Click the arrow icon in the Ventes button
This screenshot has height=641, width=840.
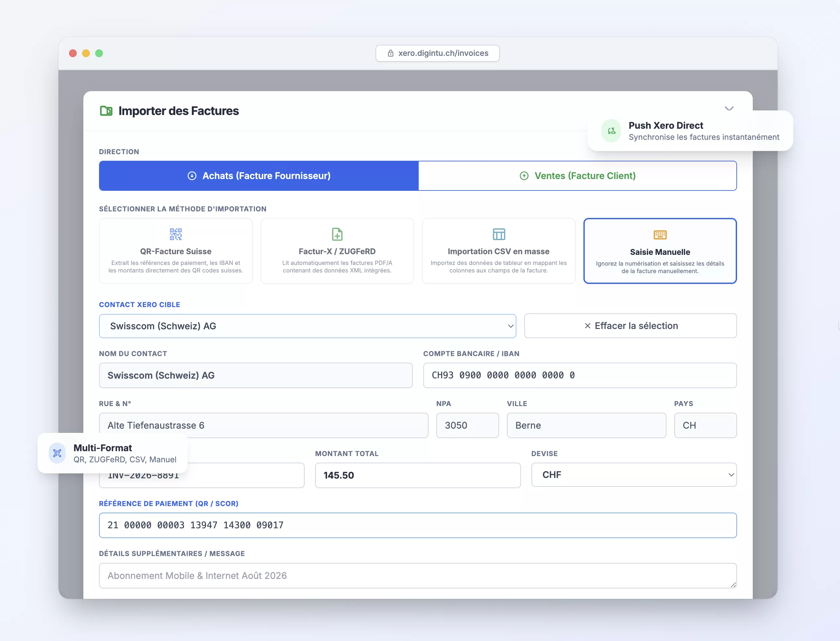(x=524, y=175)
